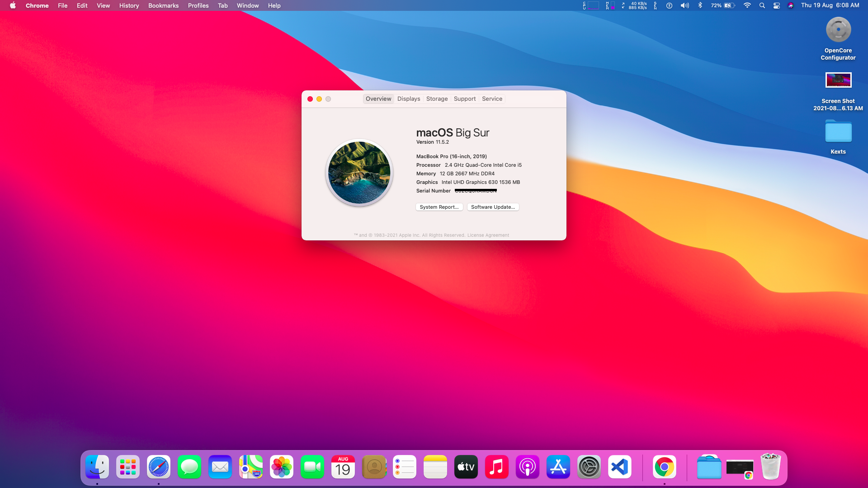This screenshot has width=868, height=488.
Task: Open Control Center in menu bar
Action: coord(777,5)
